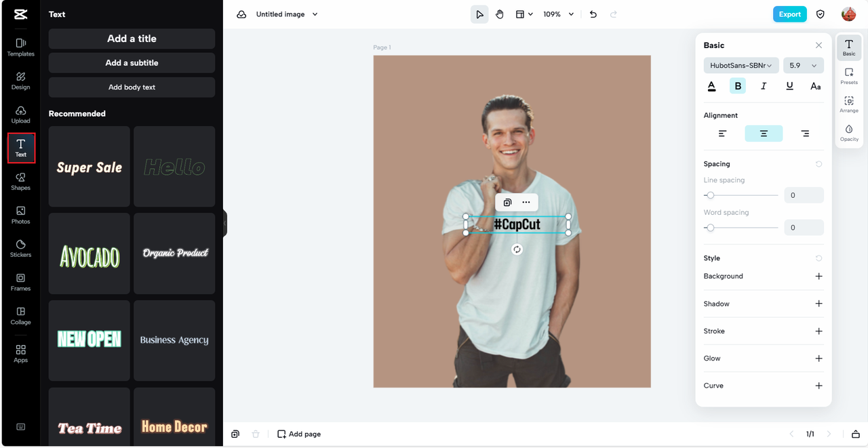
Task: Open the Apps sidebar panel
Action: (x=20, y=354)
